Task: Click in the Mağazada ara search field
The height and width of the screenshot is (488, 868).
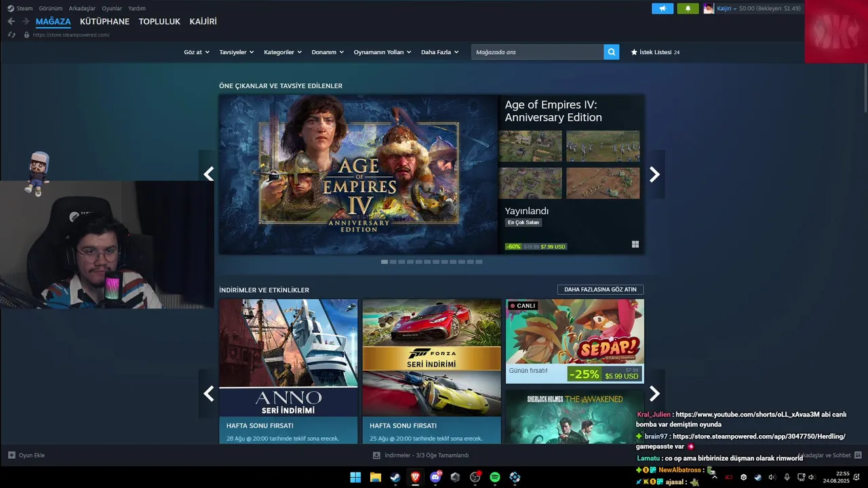Action: [x=538, y=52]
